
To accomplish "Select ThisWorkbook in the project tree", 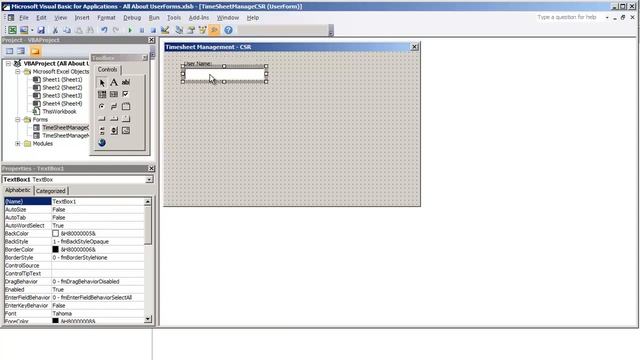I will pyautogui.click(x=59, y=111).
